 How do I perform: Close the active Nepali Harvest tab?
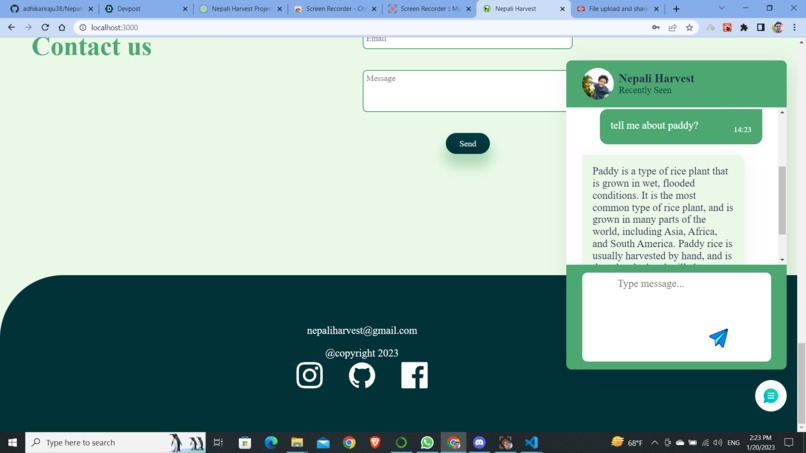point(562,9)
